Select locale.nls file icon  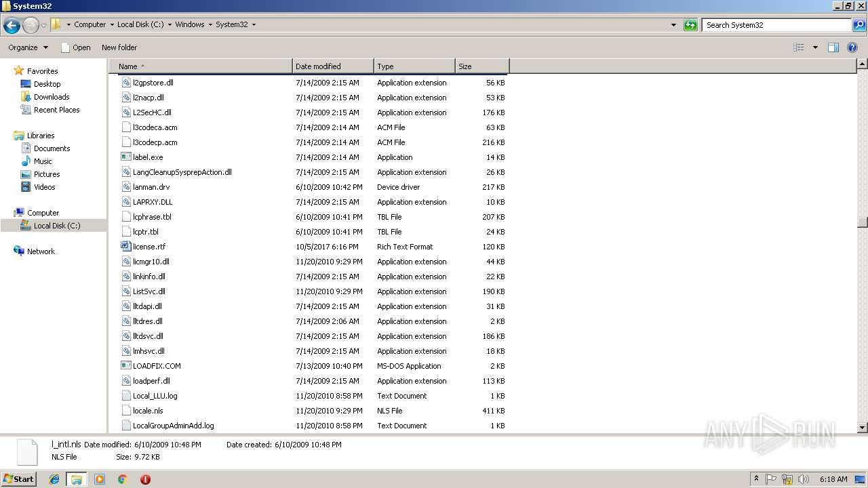(x=126, y=411)
